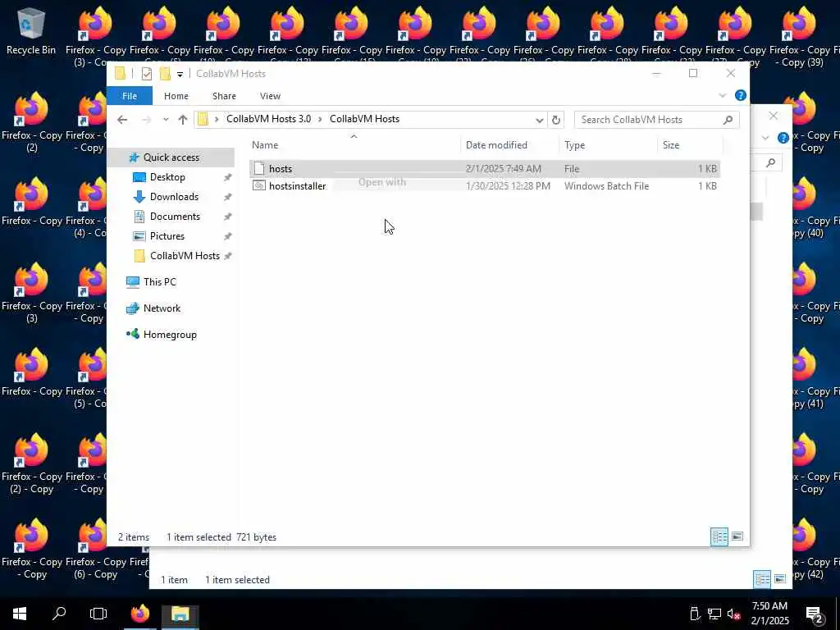Select Firefox - Copy (39) desktop shortcut
The width and height of the screenshot is (840, 630).
[x=799, y=38]
